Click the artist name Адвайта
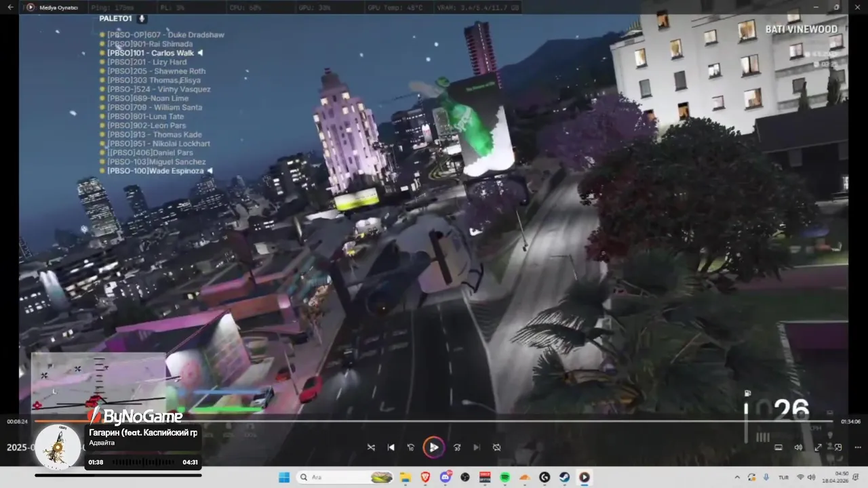Screen dimensions: 868x488 tap(102, 443)
